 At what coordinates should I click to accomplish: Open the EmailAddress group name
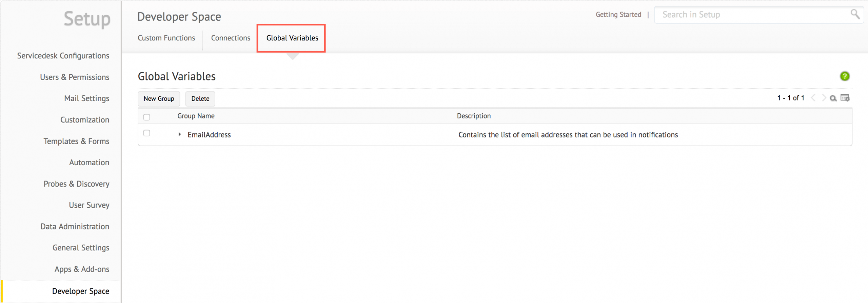tap(209, 135)
